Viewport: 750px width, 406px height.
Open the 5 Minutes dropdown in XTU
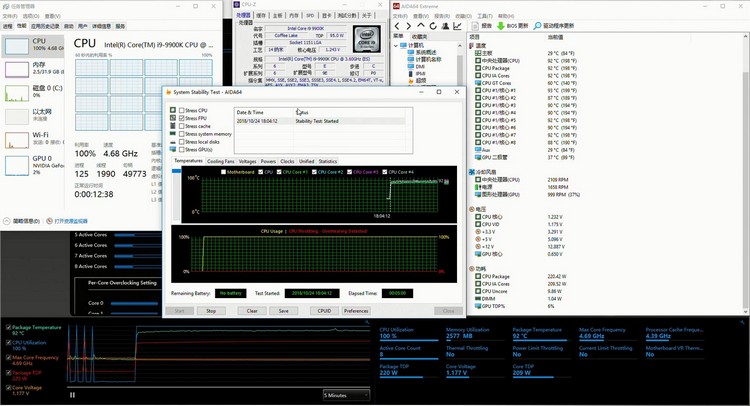pos(346,395)
